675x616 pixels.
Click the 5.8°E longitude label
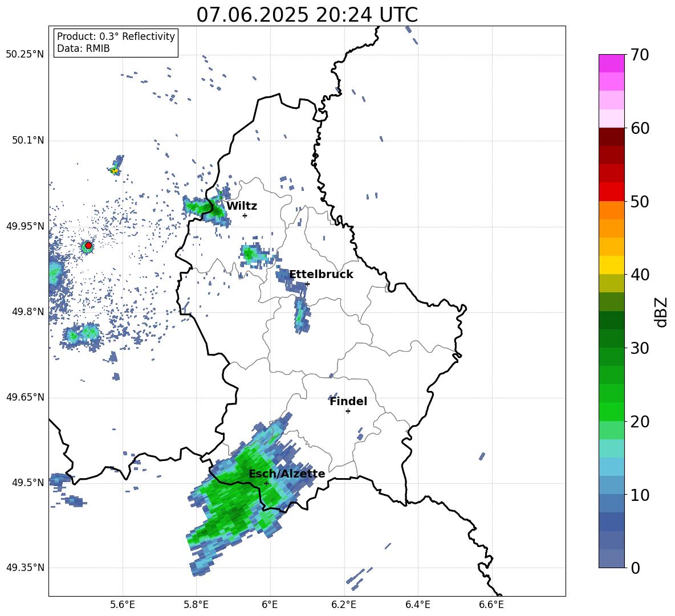(x=196, y=605)
